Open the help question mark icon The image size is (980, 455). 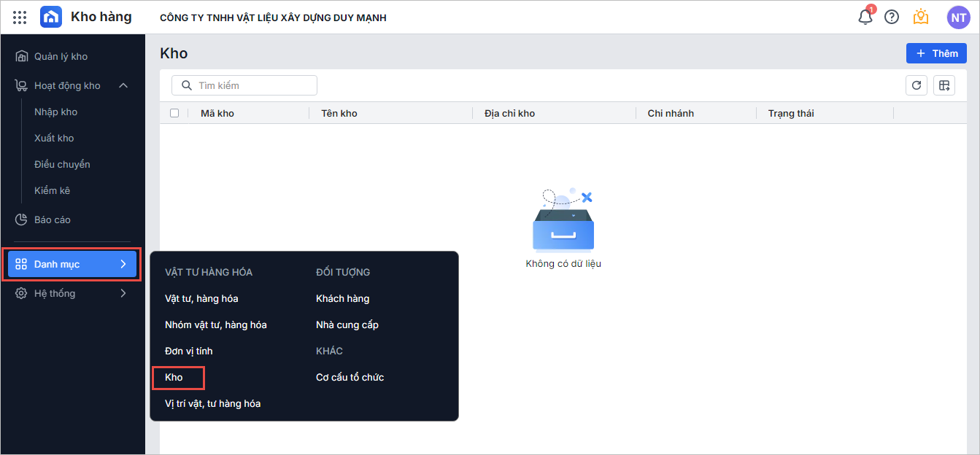click(892, 17)
